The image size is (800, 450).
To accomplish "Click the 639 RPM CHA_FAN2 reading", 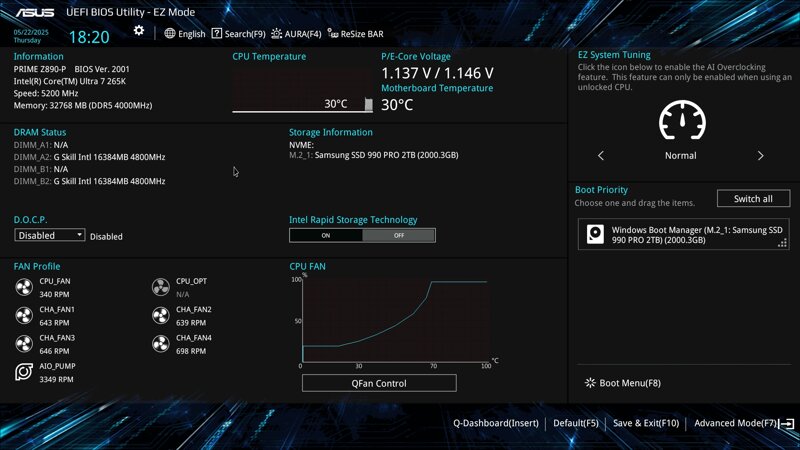I will click(x=191, y=323).
